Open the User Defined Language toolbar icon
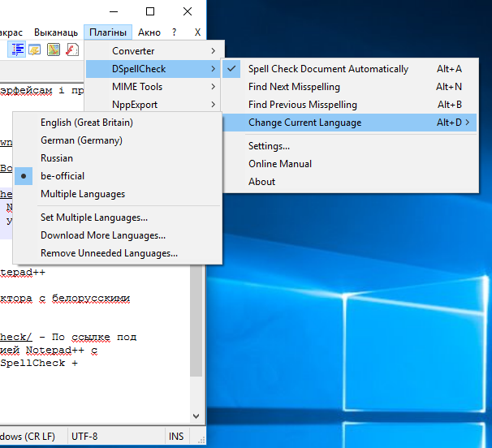The image size is (492, 448). click(36, 50)
